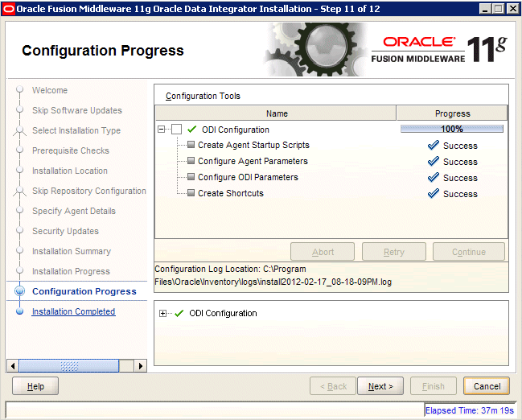
Task: Toggle the Create Agent Startup Scripts checkbox
Action: point(191,145)
